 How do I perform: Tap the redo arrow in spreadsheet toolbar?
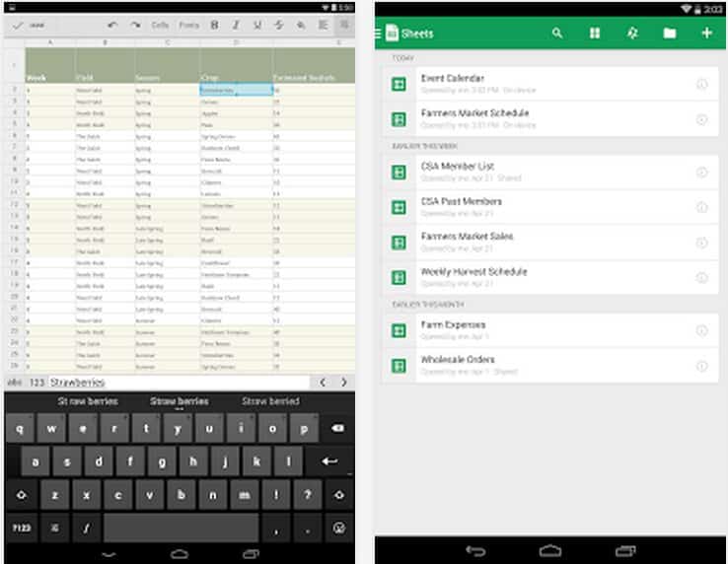pyautogui.click(x=135, y=25)
